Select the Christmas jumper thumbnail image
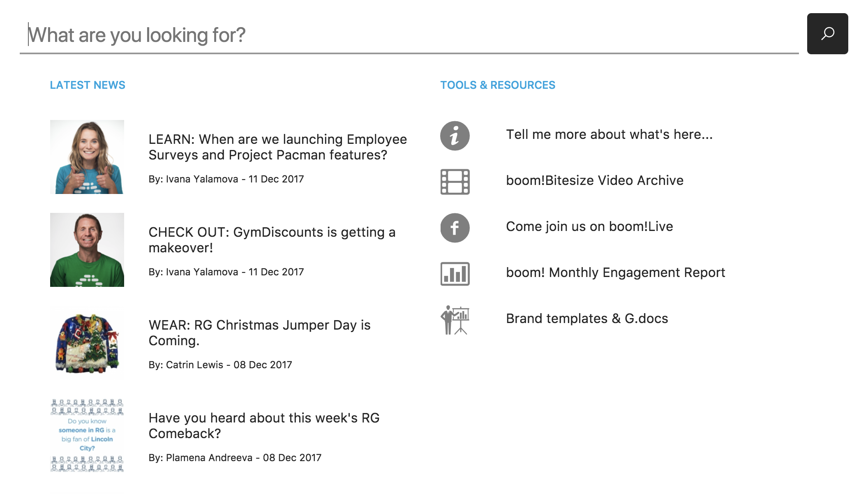868x494 pixels. click(87, 343)
